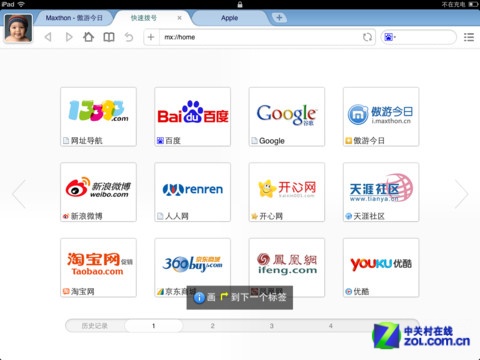Show next speed dial page arrow
480x360 pixels.
pos(462,194)
